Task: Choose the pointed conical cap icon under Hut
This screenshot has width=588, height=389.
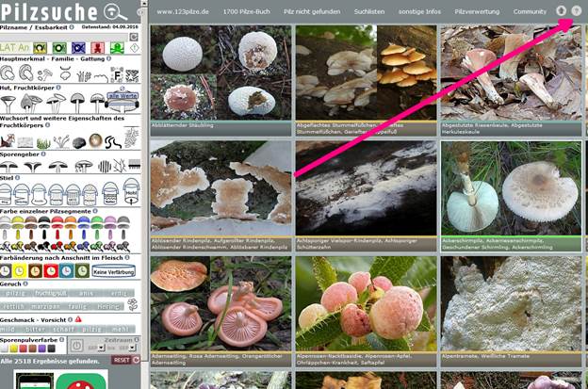Action: 30,104
